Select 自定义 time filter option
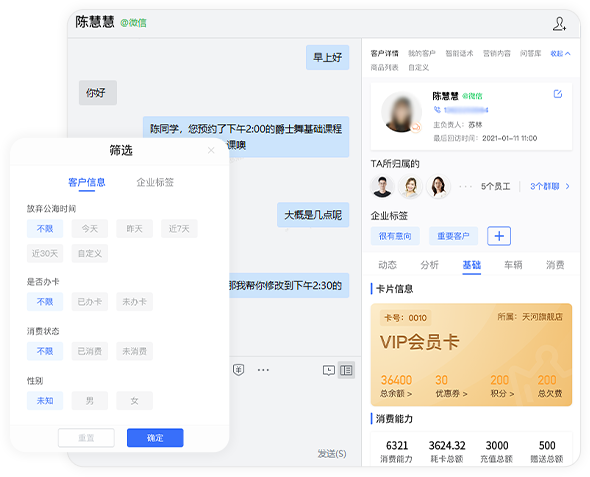Image resolution: width=590 pixels, height=477 pixels. (x=90, y=253)
